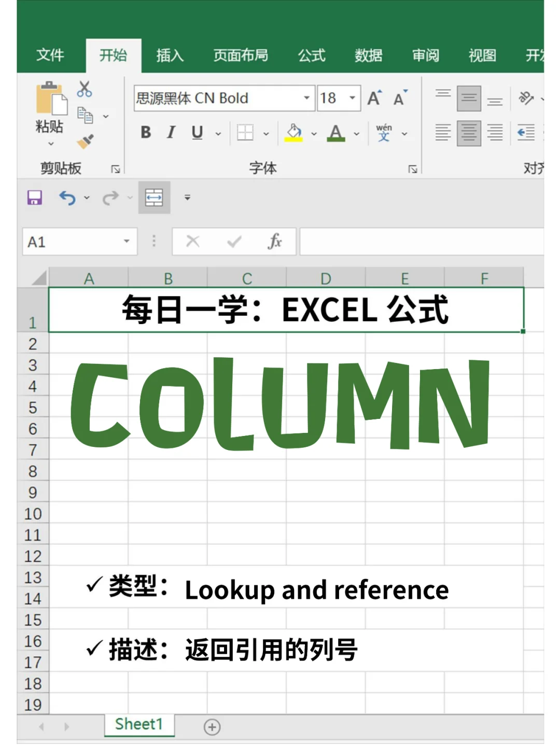Screen dimensions: 560x746
Task: Open the font (字体) dialog launcher
Action: coord(413,169)
